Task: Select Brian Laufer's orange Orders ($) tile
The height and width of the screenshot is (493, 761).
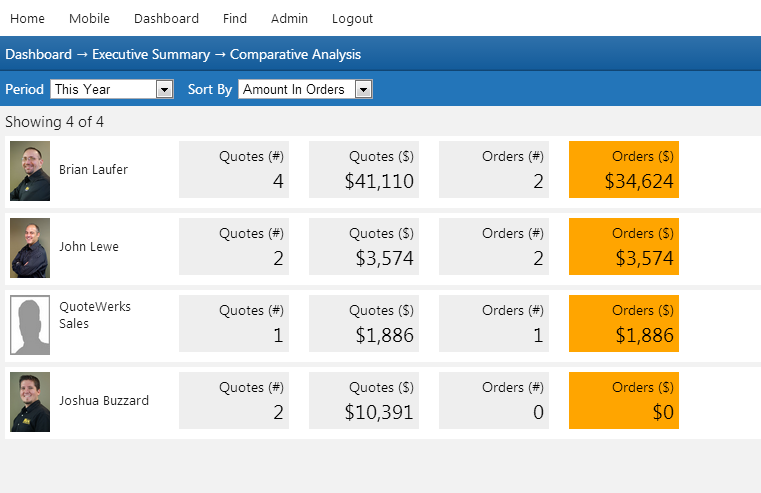Action: tap(624, 170)
